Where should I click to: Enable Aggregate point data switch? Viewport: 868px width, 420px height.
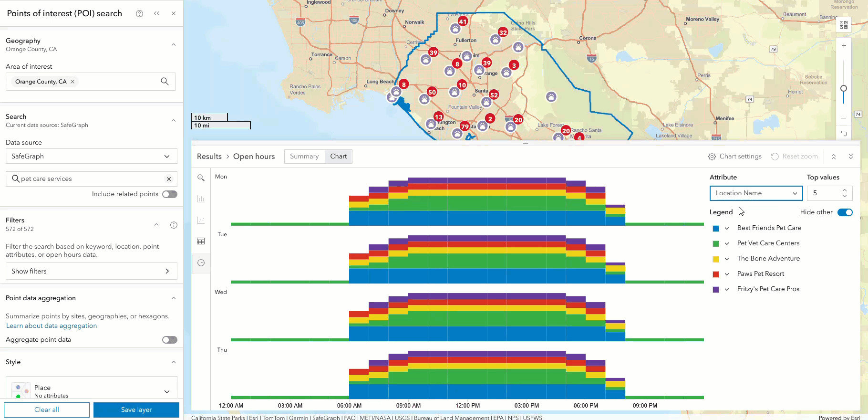(x=170, y=340)
